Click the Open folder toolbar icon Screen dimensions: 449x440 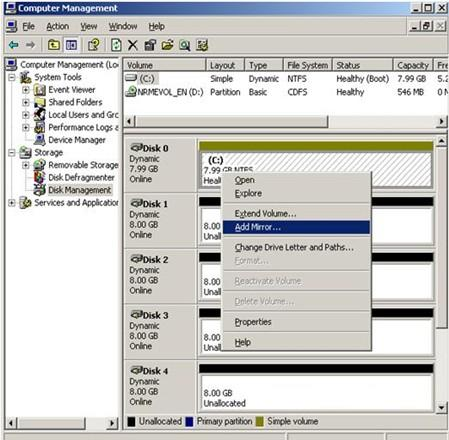(167, 45)
